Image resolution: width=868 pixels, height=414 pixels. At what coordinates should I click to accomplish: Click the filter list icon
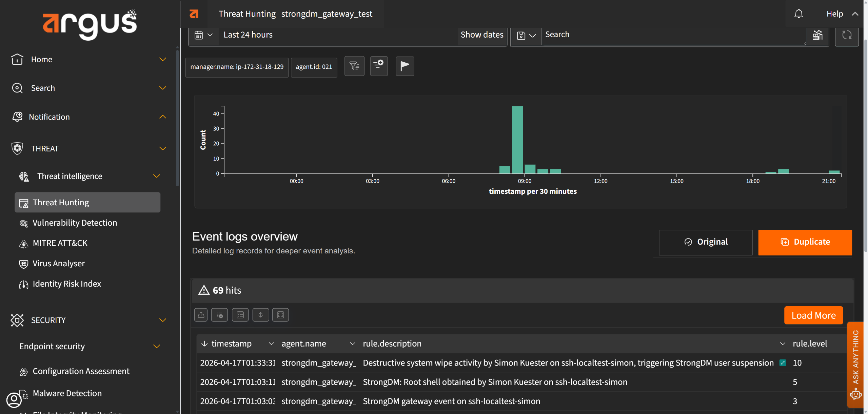pos(354,66)
